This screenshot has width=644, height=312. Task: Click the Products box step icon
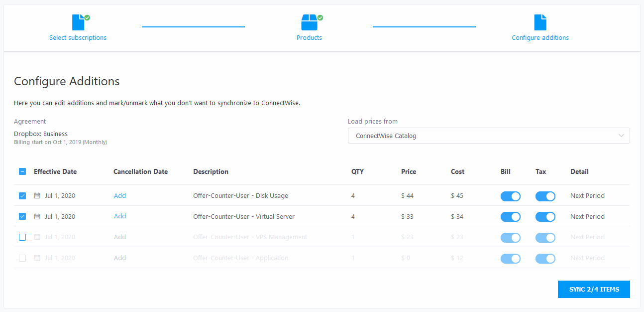tap(309, 22)
